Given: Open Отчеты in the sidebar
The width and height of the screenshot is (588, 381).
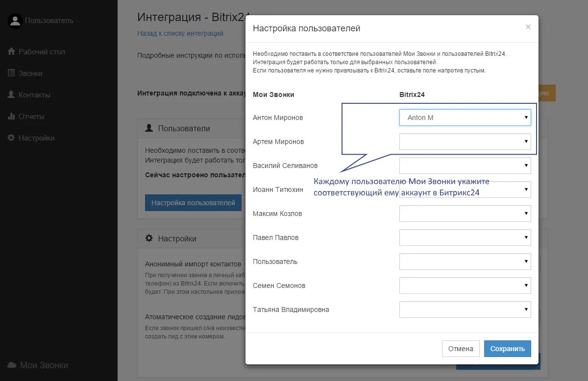Looking at the screenshot, I should pos(31,117).
